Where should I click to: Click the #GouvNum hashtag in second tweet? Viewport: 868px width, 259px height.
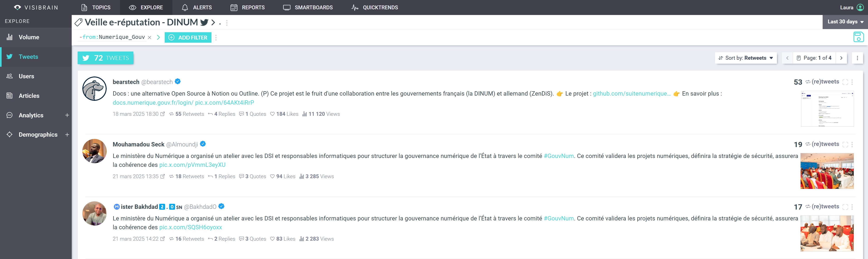click(558, 156)
